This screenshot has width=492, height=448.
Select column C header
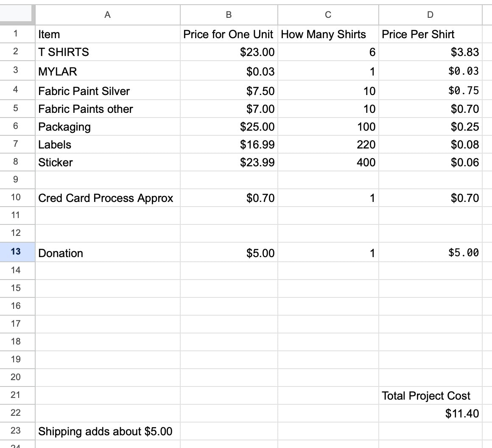click(x=328, y=15)
